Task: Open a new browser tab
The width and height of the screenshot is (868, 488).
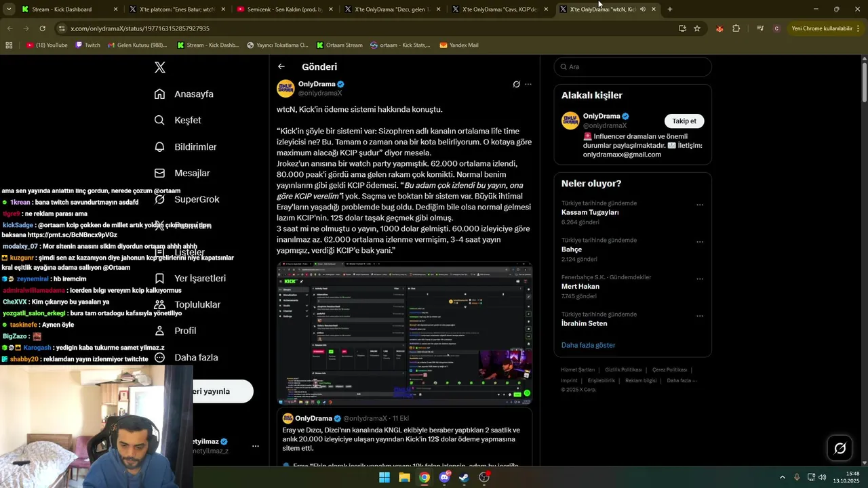Action: pyautogui.click(x=670, y=9)
